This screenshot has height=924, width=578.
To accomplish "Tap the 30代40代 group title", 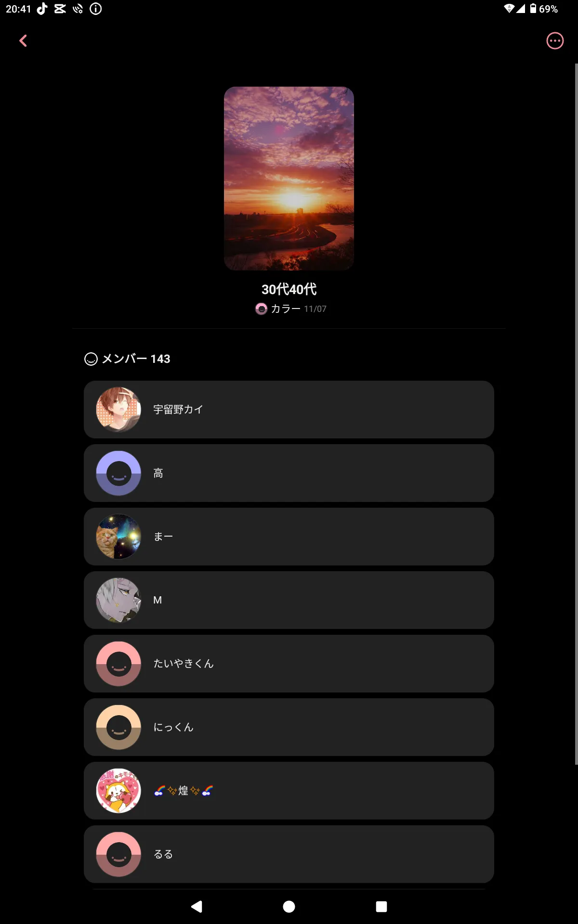I will click(x=289, y=289).
